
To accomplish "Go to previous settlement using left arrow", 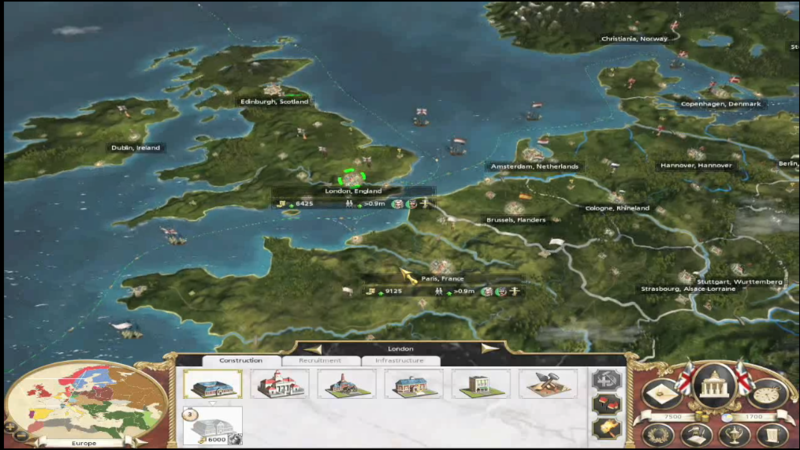I will pyautogui.click(x=311, y=349).
